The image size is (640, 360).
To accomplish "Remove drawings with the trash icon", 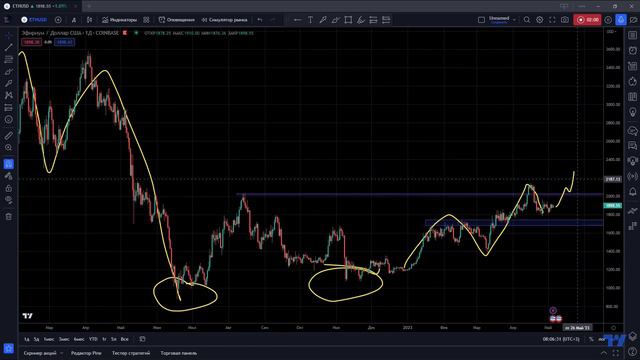I will [9, 217].
